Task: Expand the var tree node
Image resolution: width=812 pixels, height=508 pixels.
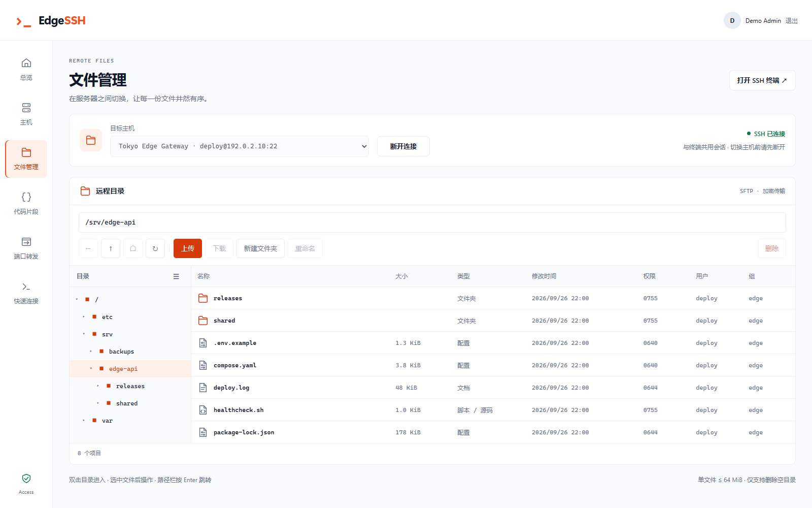Action: (84, 420)
